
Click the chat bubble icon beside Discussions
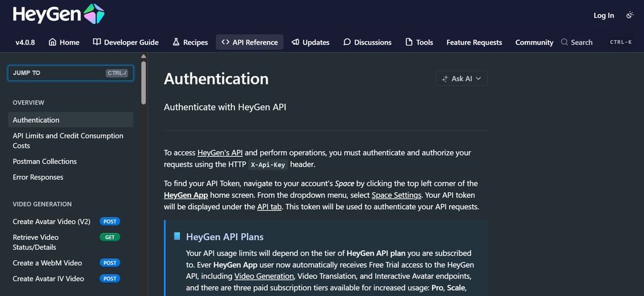coord(347,42)
